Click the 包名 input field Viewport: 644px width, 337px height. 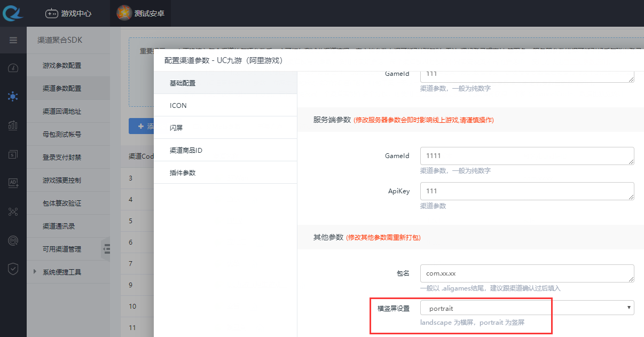(x=527, y=273)
